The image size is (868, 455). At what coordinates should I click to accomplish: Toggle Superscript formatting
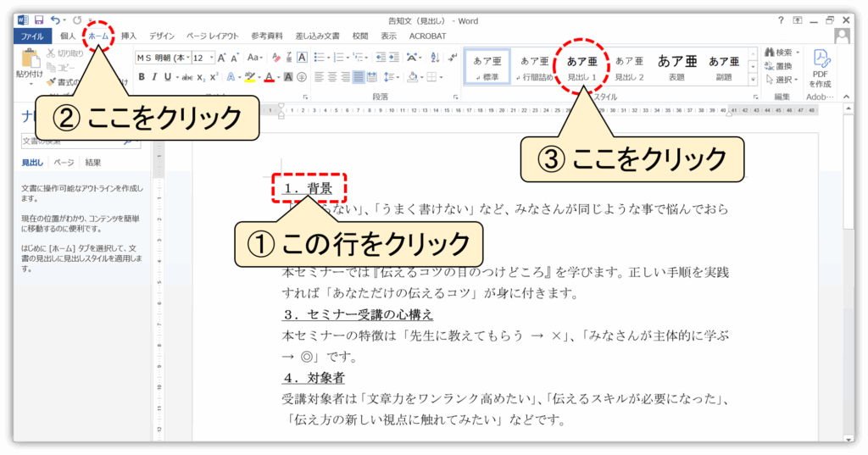click(x=214, y=77)
